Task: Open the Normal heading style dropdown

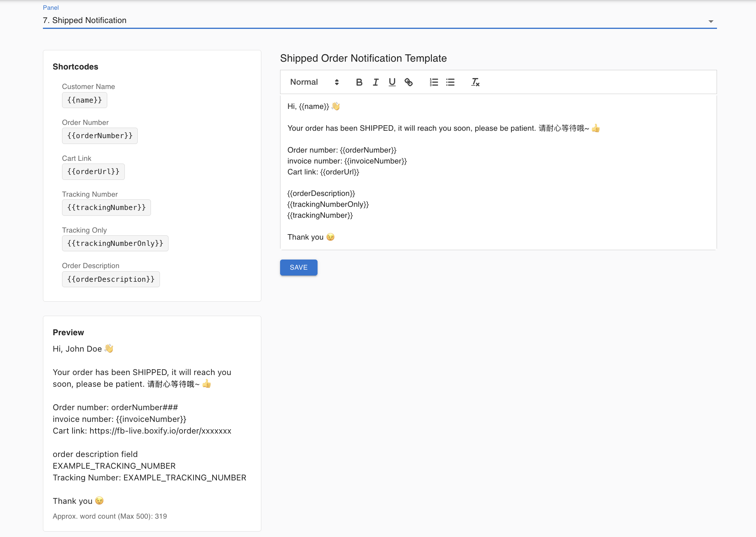Action: [314, 82]
